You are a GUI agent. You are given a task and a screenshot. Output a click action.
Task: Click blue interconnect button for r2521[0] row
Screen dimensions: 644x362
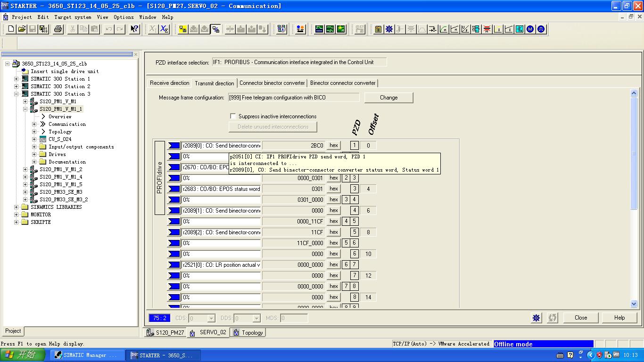[x=174, y=265]
